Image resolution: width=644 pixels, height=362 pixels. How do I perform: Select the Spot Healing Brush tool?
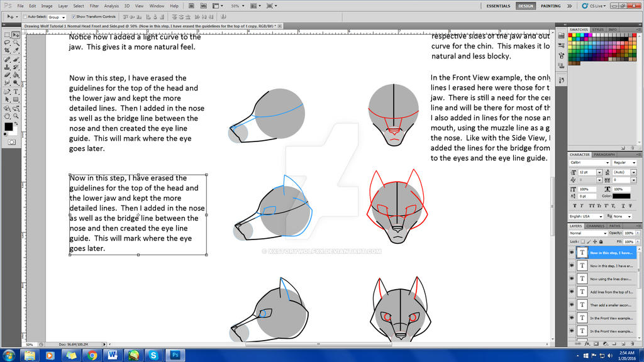(x=7, y=60)
